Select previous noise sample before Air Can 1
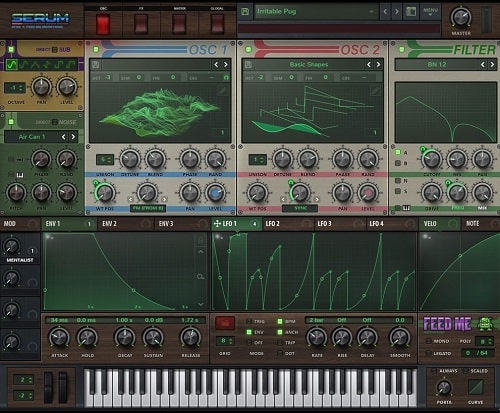This screenshot has width=500, height=413. tap(64, 137)
